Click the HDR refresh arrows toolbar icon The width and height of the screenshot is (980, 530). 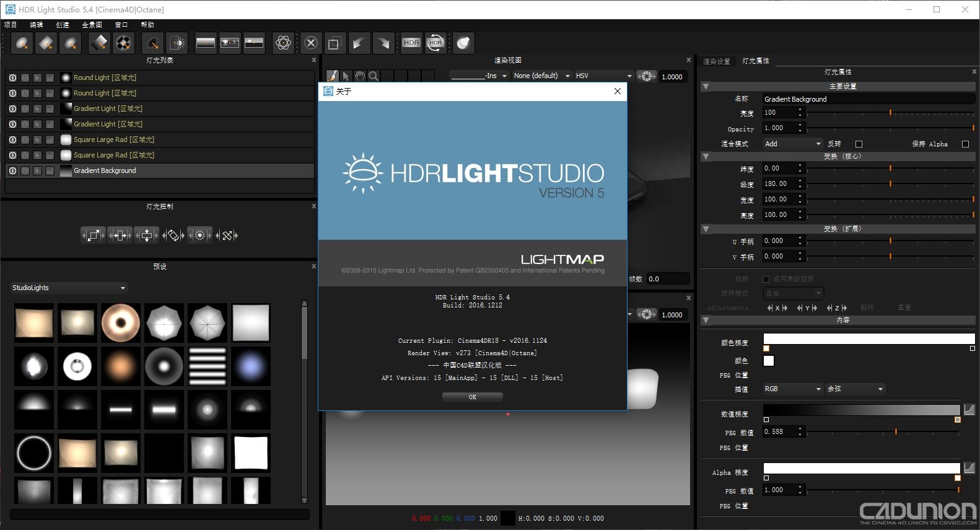436,43
